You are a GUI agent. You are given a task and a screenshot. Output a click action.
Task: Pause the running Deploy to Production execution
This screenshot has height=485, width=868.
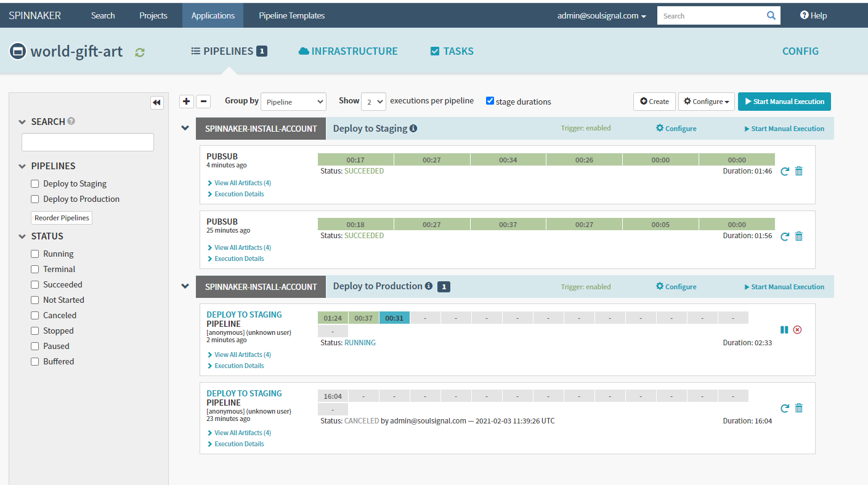point(784,330)
